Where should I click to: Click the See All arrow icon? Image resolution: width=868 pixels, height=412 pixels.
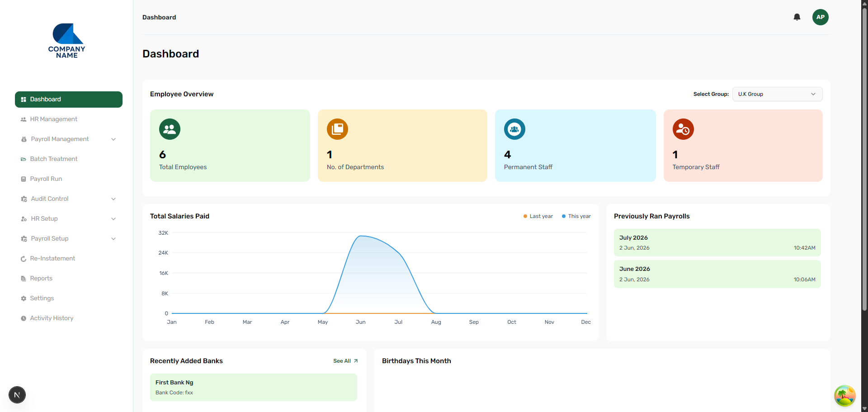tap(356, 361)
